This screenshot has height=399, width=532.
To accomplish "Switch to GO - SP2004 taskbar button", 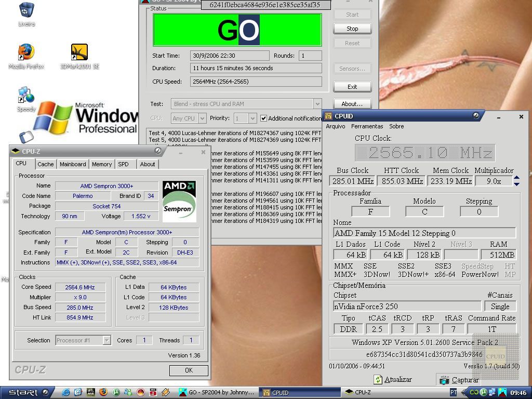I will click(217, 393).
